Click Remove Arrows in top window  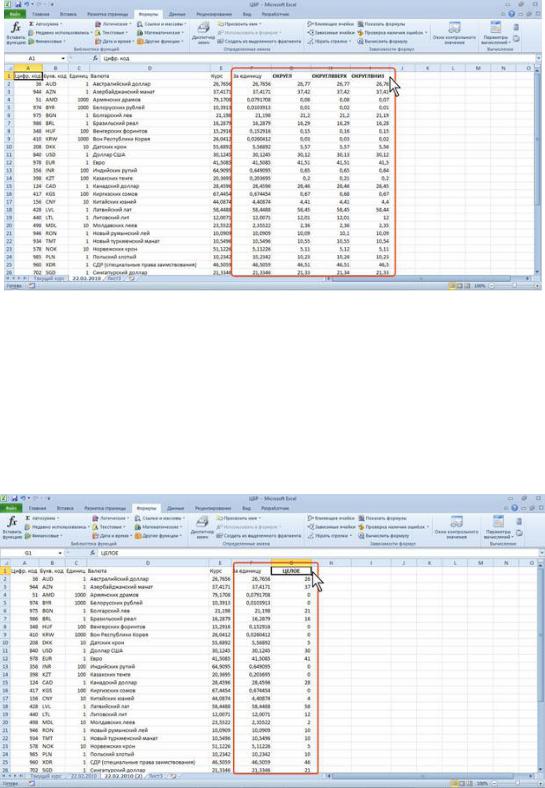[x=329, y=41]
